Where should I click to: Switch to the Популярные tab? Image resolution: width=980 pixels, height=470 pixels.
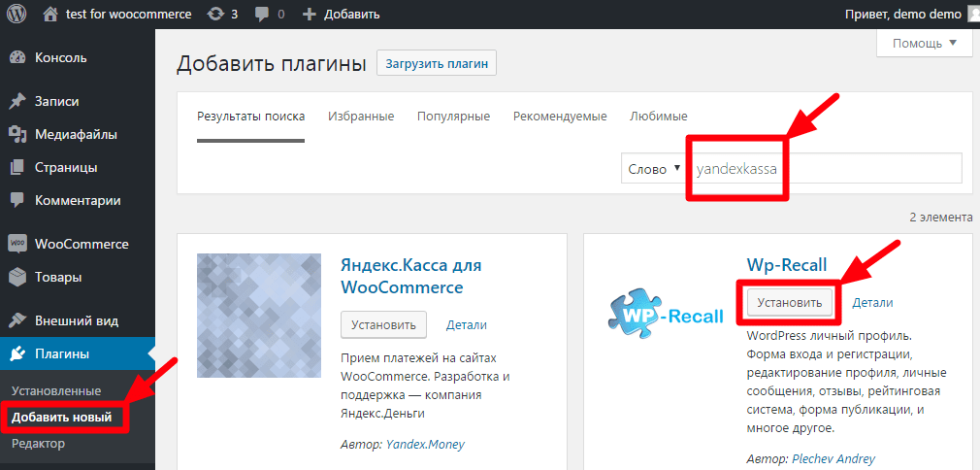pos(454,117)
